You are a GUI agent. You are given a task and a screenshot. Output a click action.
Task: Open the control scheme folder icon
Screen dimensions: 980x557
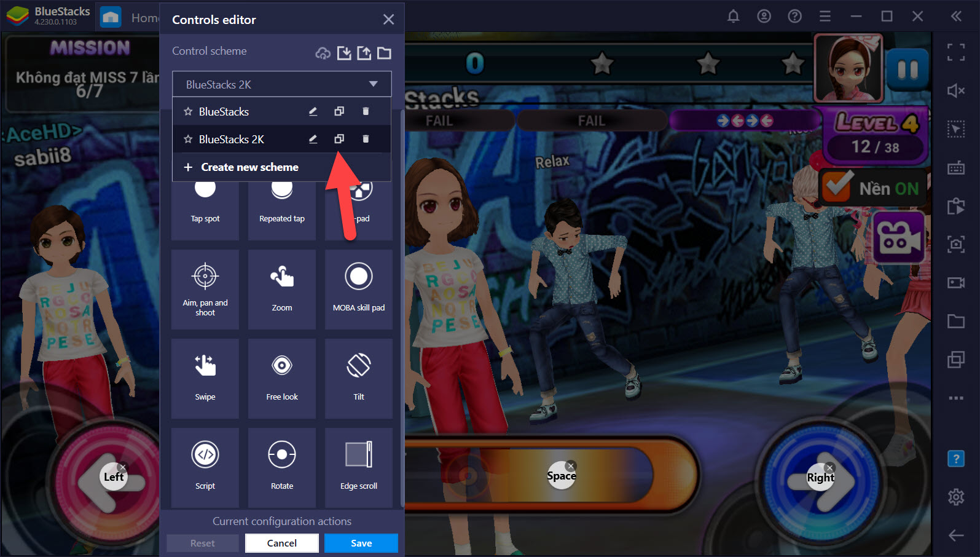pyautogui.click(x=385, y=53)
